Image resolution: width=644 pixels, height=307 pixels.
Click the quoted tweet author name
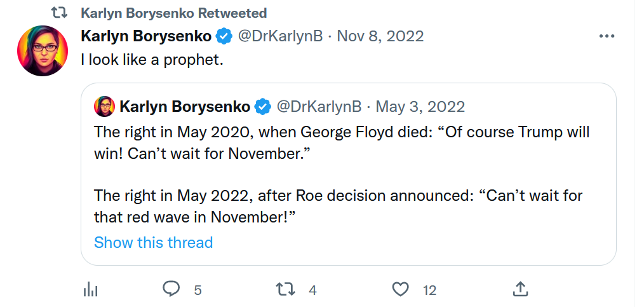pyautogui.click(x=185, y=107)
